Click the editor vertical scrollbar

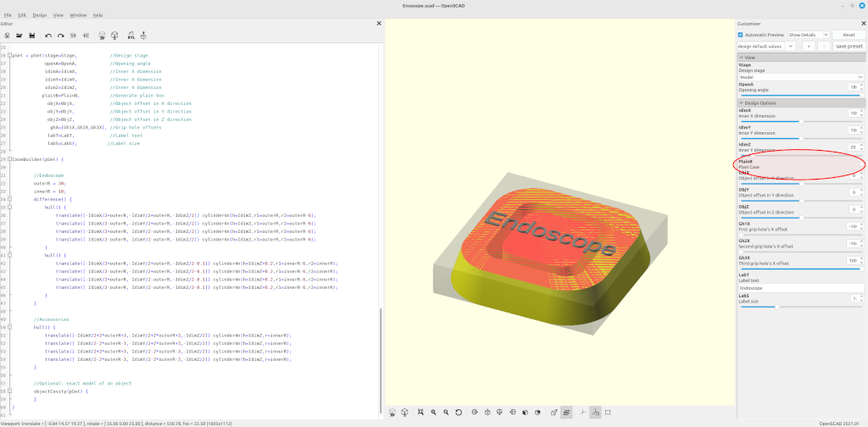(x=380, y=360)
